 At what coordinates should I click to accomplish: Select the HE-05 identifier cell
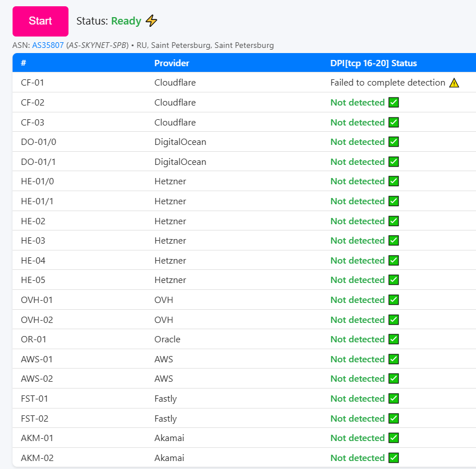pos(33,280)
